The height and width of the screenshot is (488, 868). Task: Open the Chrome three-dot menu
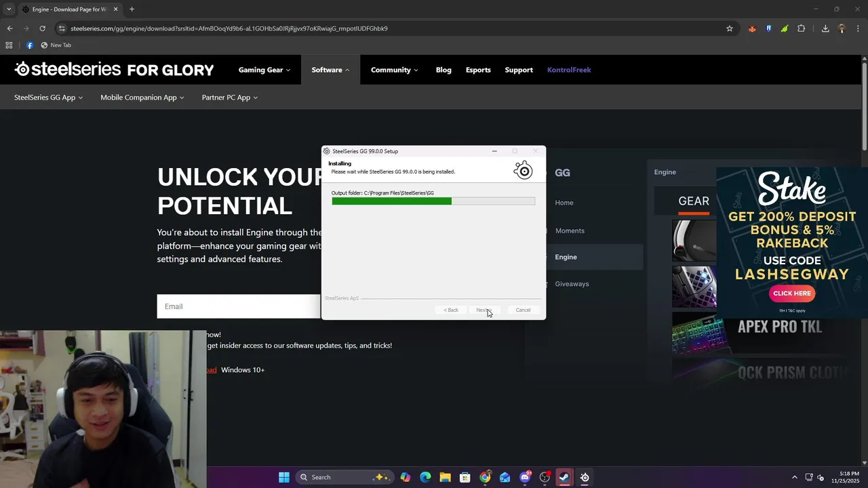pyautogui.click(x=858, y=28)
